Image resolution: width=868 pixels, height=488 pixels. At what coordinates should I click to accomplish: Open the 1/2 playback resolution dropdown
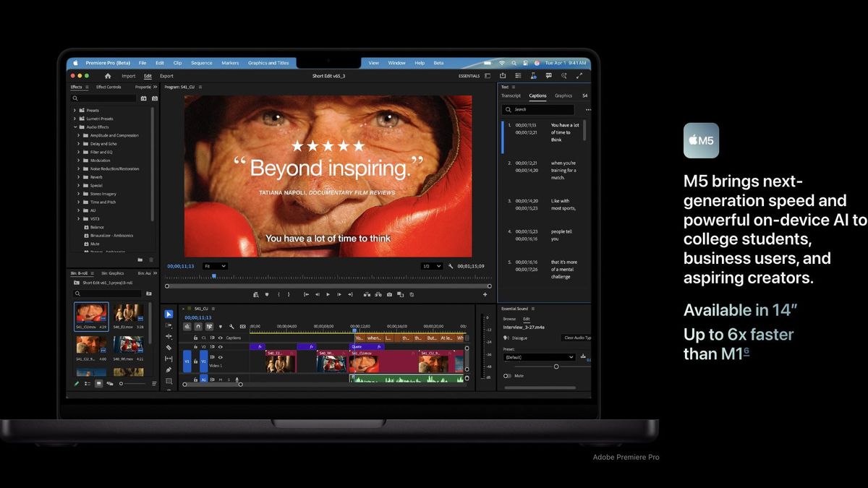[432, 266]
